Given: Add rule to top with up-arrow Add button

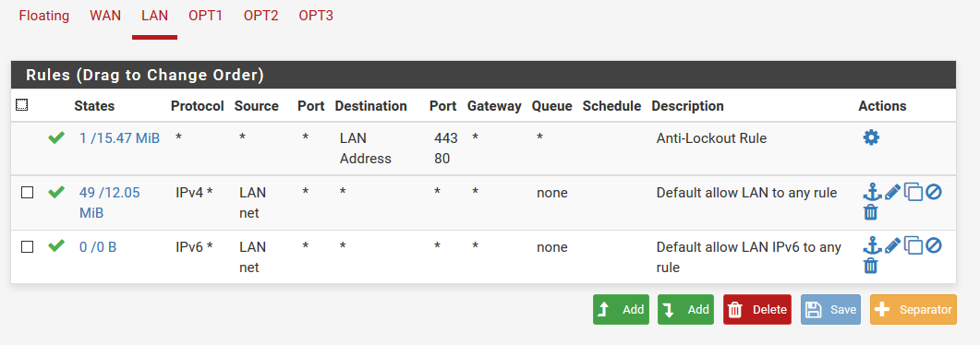Looking at the screenshot, I should pos(621,309).
